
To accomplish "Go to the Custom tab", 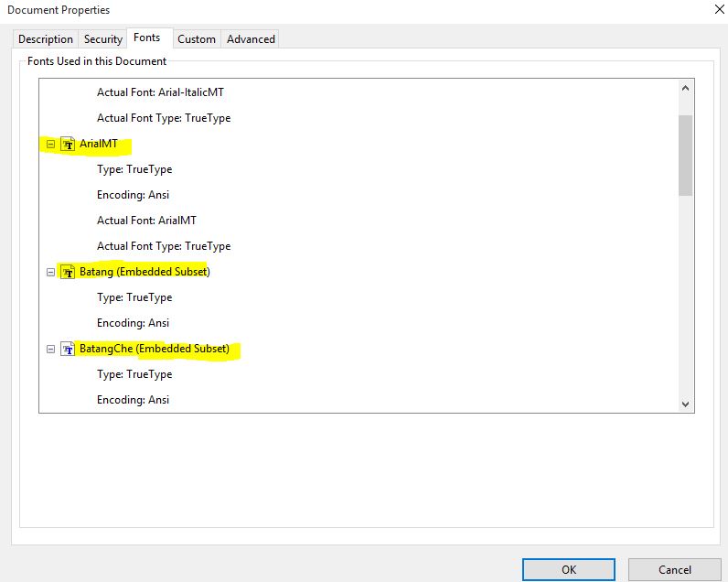I will click(x=197, y=39).
